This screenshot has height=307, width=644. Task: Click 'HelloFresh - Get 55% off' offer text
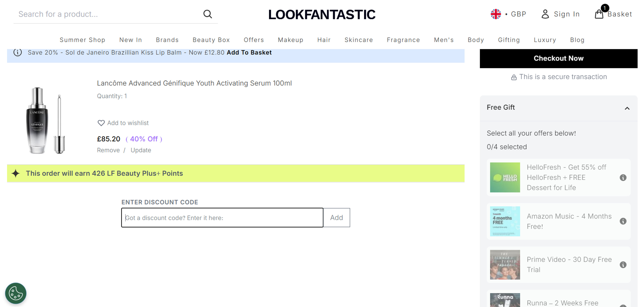(566, 177)
